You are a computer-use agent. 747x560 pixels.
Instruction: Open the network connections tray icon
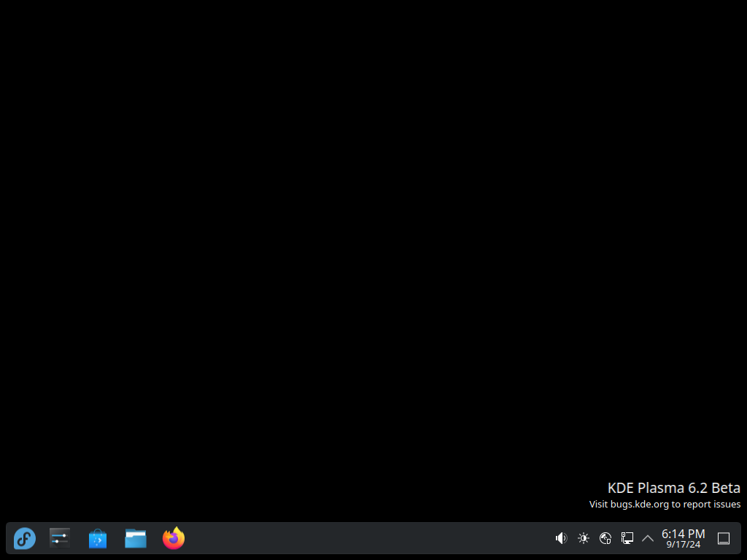tap(627, 539)
